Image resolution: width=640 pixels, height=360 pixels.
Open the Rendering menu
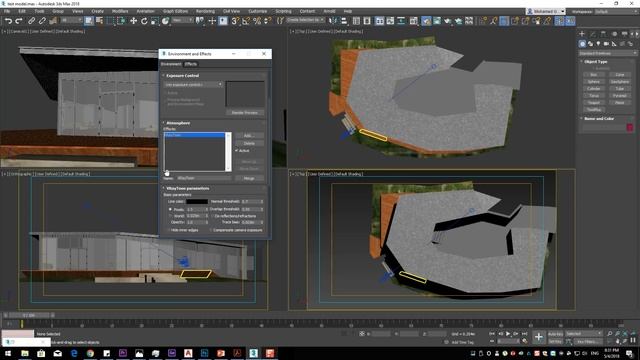point(205,11)
